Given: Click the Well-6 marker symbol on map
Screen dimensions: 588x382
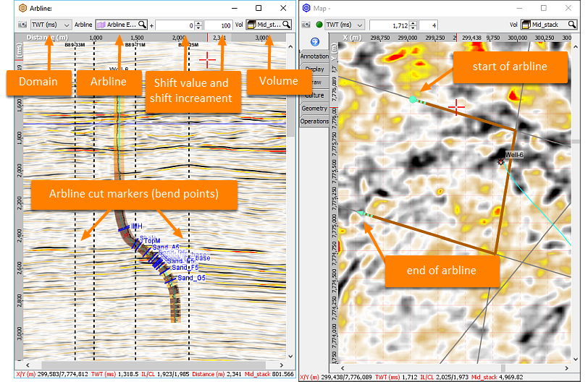Looking at the screenshot, I should [x=500, y=162].
